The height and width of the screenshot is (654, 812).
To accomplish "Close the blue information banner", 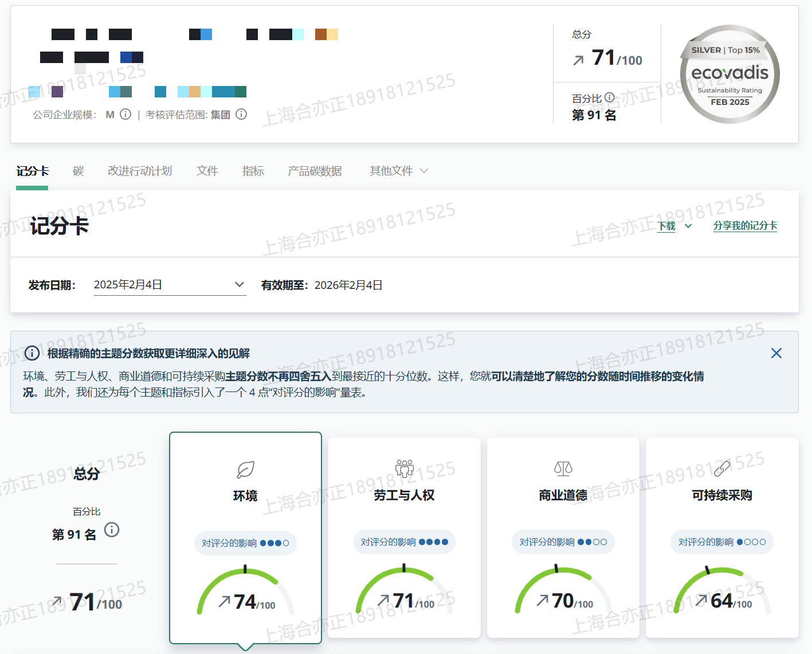I will click(776, 353).
